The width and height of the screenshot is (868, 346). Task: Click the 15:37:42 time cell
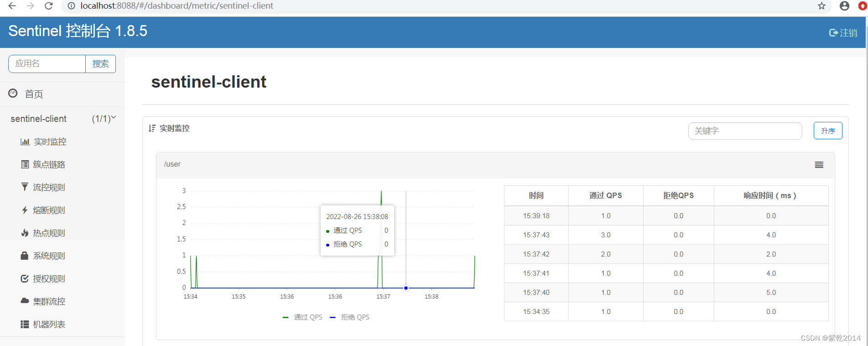click(x=536, y=254)
